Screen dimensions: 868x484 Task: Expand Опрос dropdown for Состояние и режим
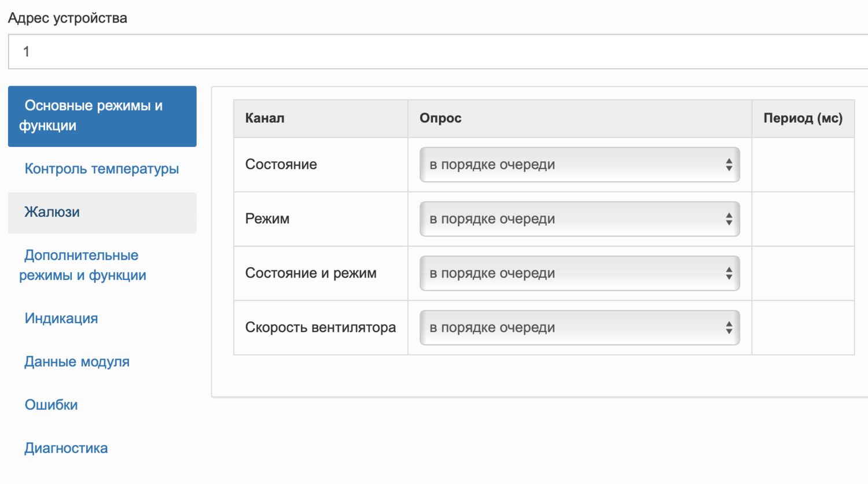coord(579,274)
